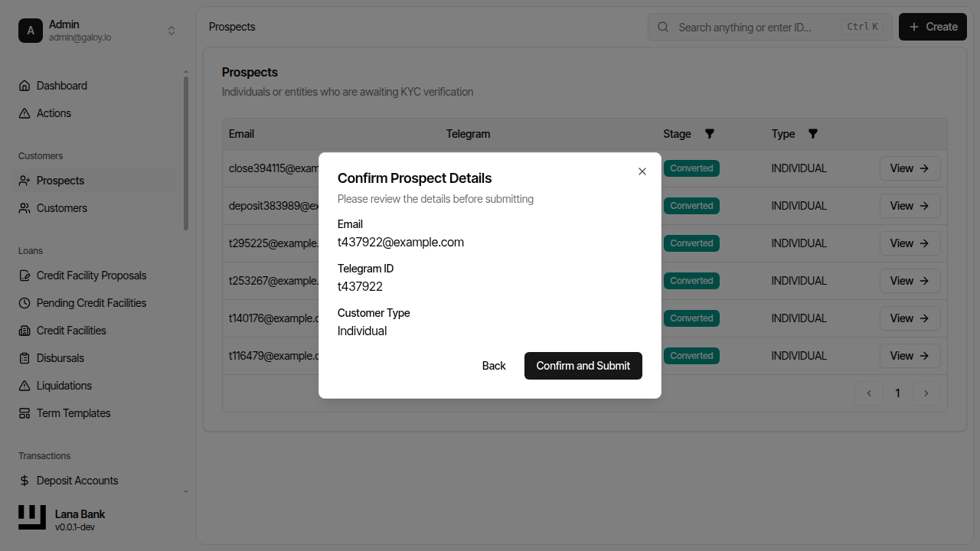Click the Dashboard home icon

24,86
